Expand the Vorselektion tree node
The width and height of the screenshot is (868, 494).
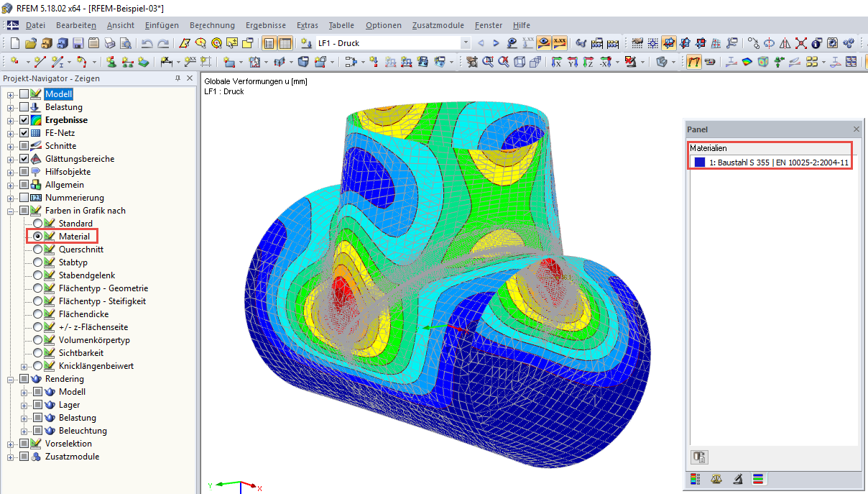(11, 444)
